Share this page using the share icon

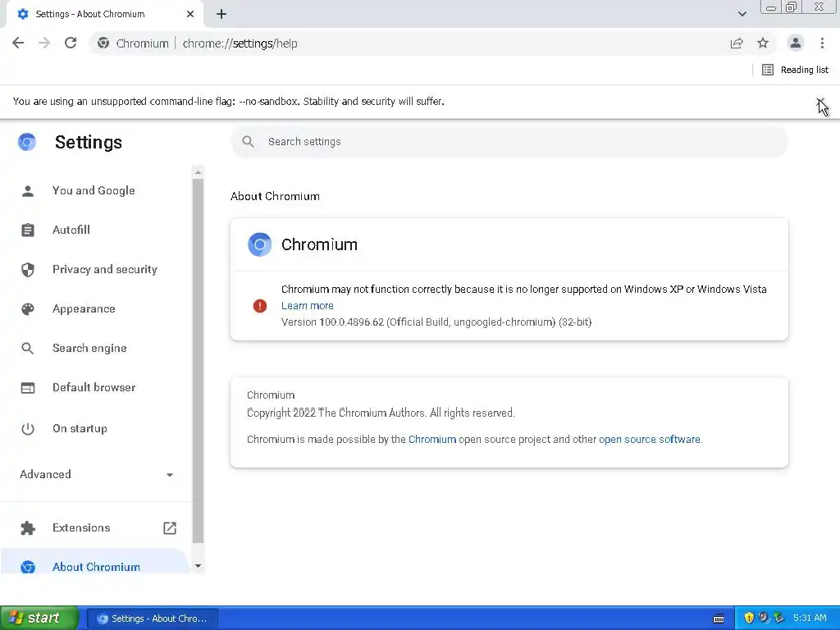point(737,43)
